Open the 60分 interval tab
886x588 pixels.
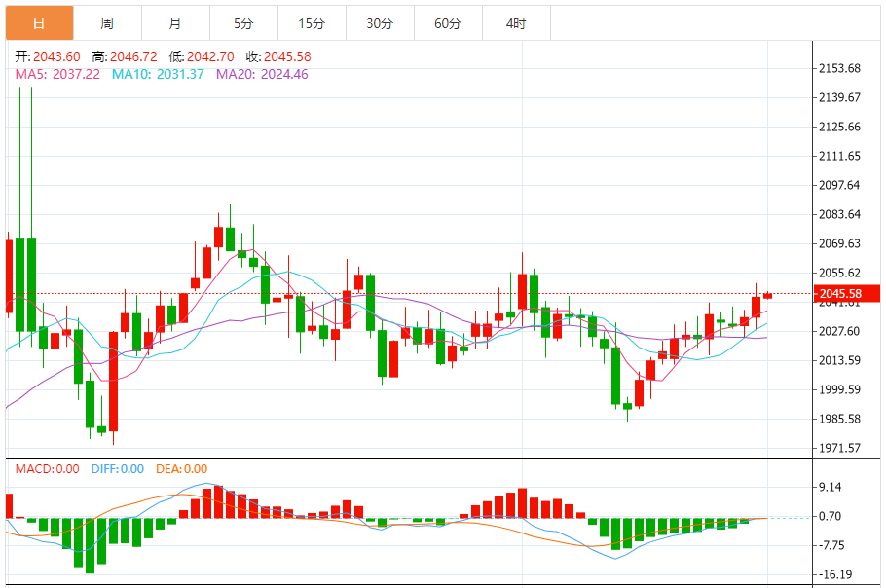click(448, 23)
